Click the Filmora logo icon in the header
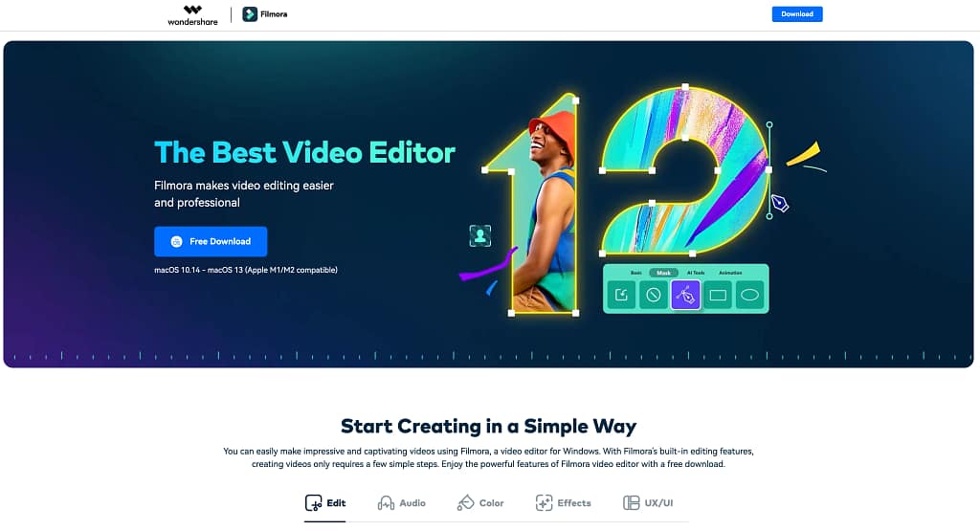The height and width of the screenshot is (531, 980). 250,14
